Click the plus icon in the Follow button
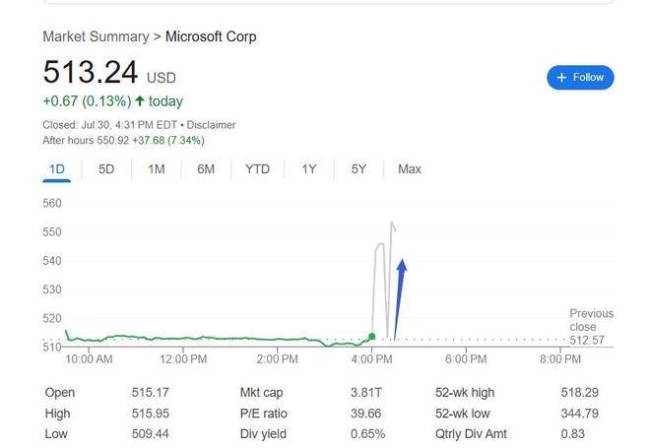Image resolution: width=650 pixels, height=448 pixels. (x=561, y=77)
